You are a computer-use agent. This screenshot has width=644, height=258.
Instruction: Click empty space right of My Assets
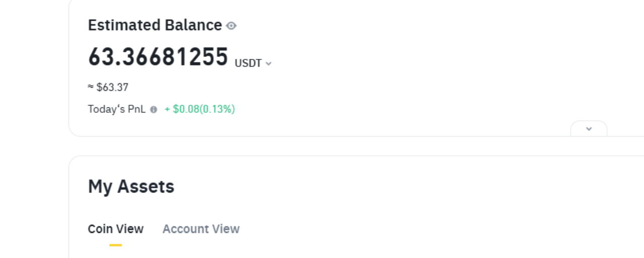click(x=403, y=186)
